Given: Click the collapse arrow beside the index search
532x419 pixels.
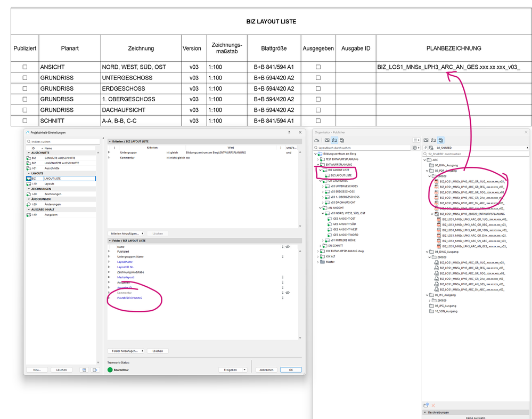Looking at the screenshot, I should coord(103,139).
